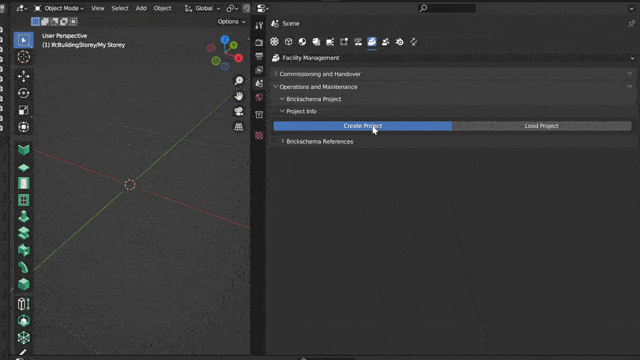Snap view to red X axis

(x=238, y=58)
